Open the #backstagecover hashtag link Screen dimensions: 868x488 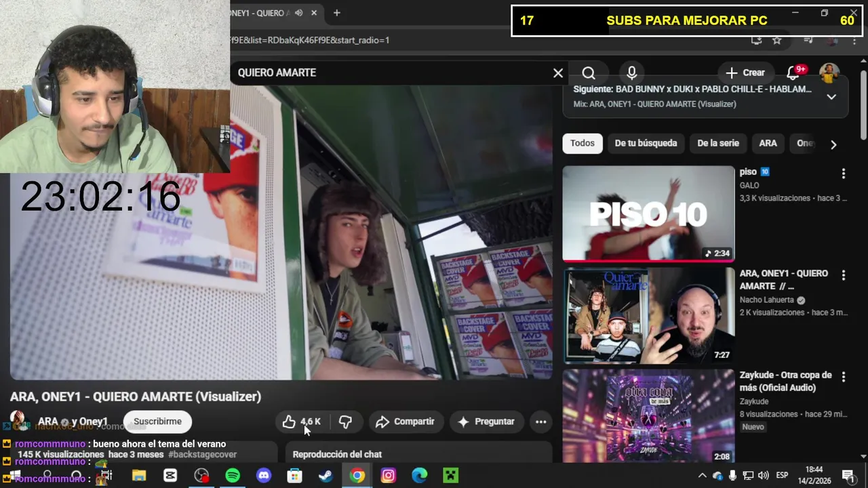tap(202, 454)
